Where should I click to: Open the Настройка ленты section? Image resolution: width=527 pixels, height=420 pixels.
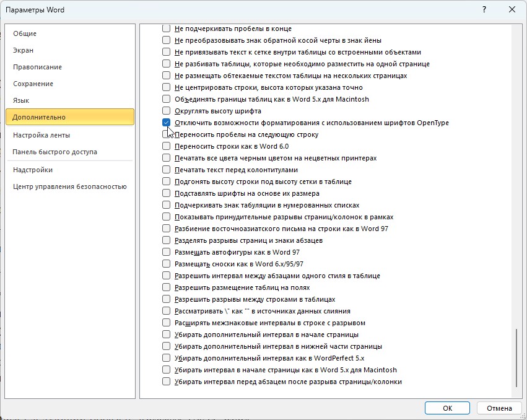pos(41,135)
